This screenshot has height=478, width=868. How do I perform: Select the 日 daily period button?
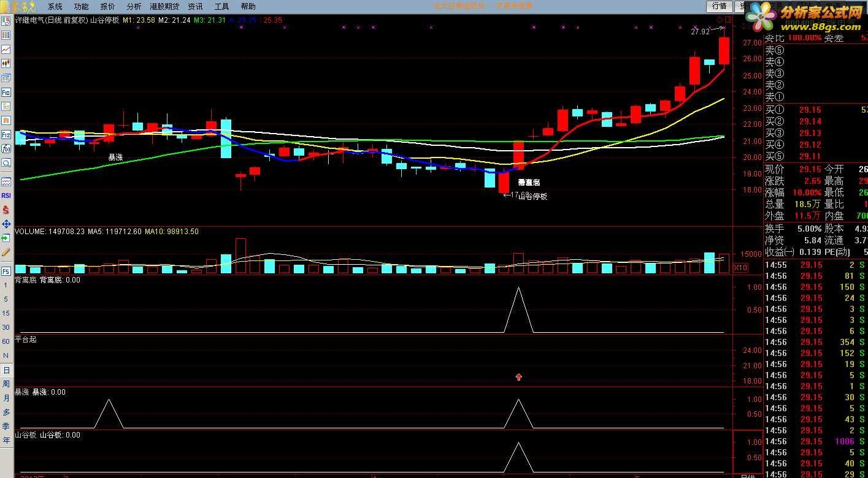pyautogui.click(x=6, y=370)
